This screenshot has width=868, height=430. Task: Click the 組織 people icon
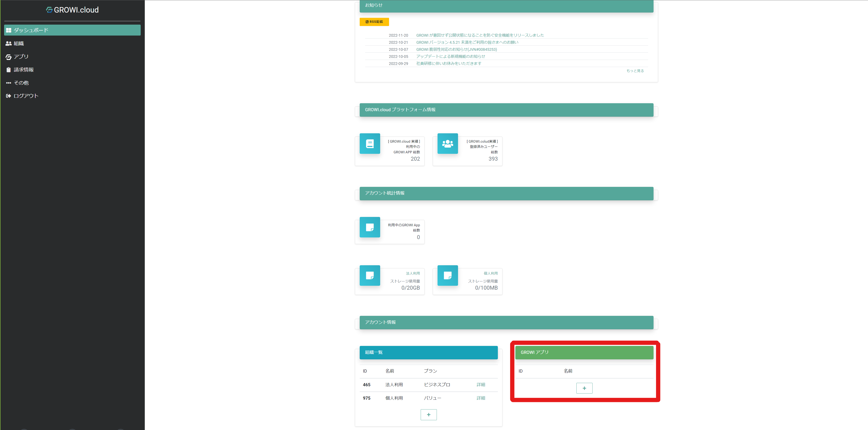click(8, 44)
